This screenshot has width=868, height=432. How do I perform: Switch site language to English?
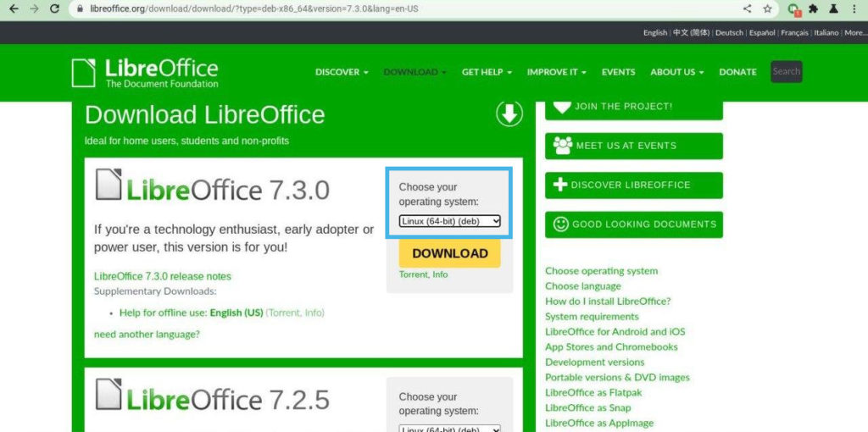tap(655, 33)
